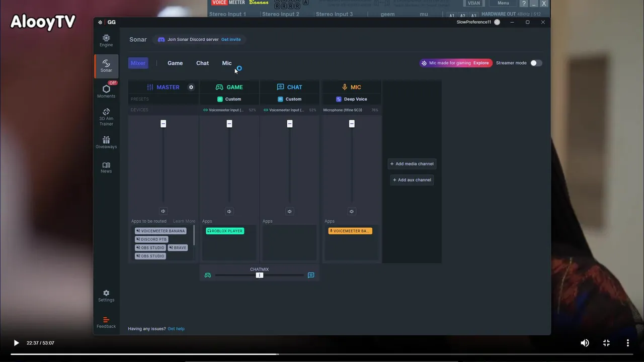Add media channel
This screenshot has height=362, width=644.
[412, 163]
